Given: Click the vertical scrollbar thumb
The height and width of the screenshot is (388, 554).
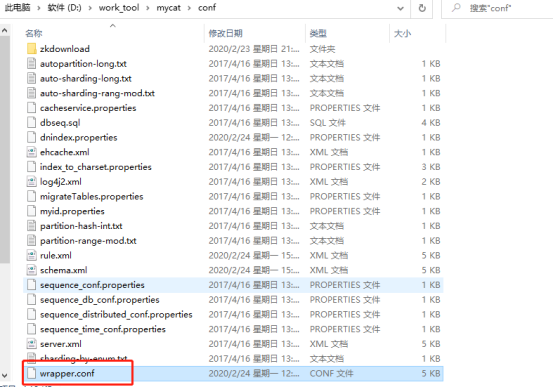Looking at the screenshot, I should click(x=5, y=149).
